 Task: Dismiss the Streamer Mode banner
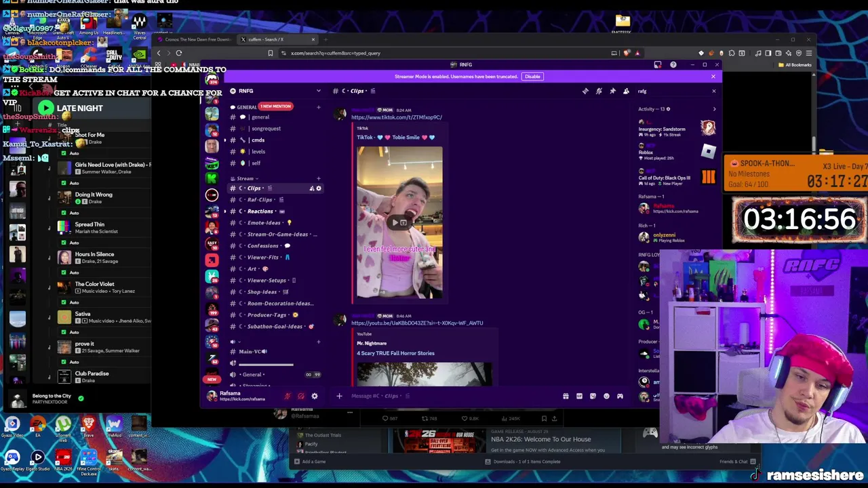pyautogui.click(x=713, y=77)
